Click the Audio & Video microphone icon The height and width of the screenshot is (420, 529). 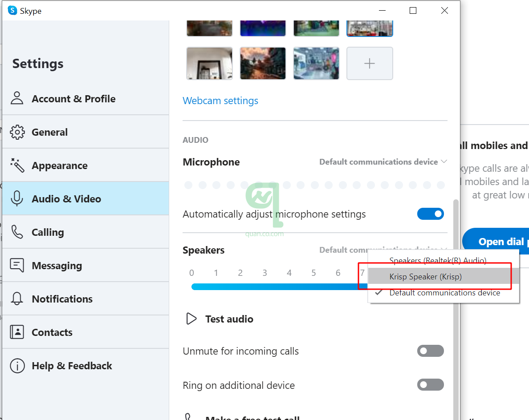pos(17,198)
